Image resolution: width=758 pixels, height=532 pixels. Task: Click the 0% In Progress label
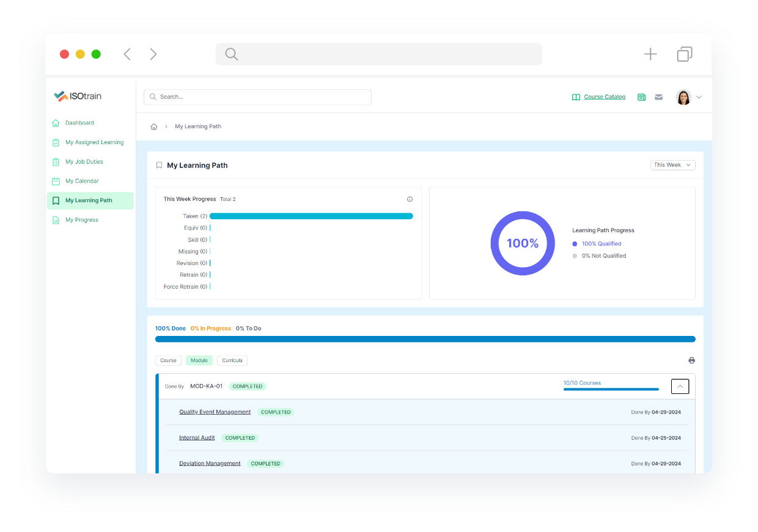click(x=211, y=329)
